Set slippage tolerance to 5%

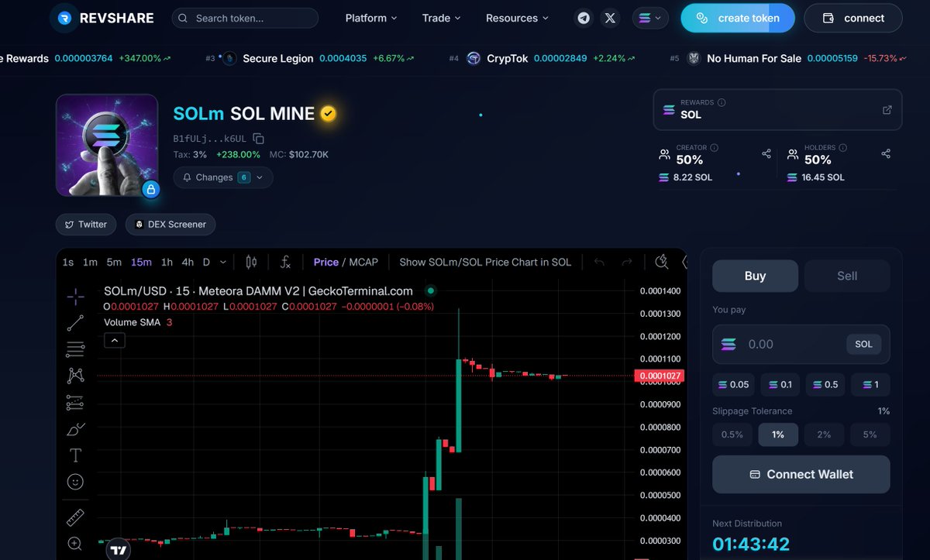870,435
